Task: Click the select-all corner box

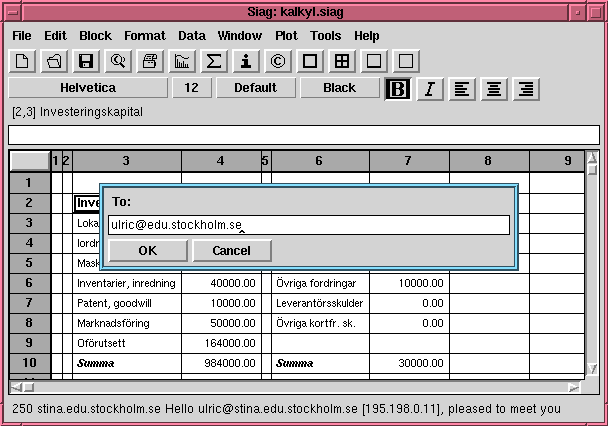Action: [x=30, y=161]
